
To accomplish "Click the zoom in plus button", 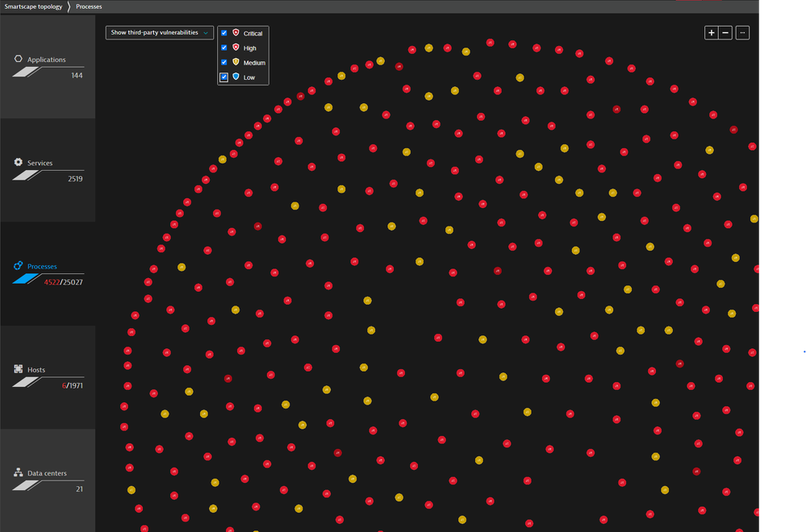I will (x=711, y=33).
